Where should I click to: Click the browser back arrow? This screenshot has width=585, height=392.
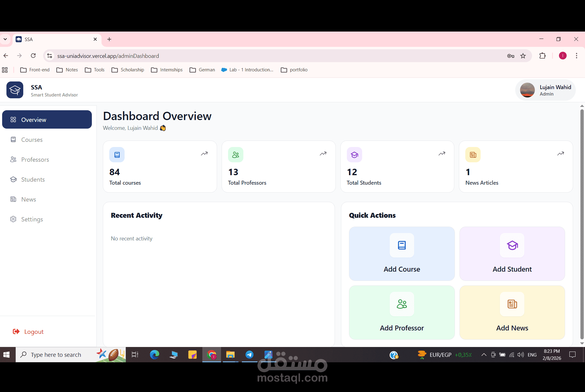[x=6, y=56]
